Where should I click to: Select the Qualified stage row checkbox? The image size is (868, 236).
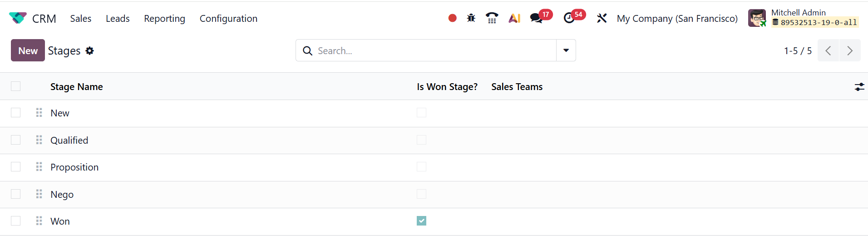click(16, 140)
